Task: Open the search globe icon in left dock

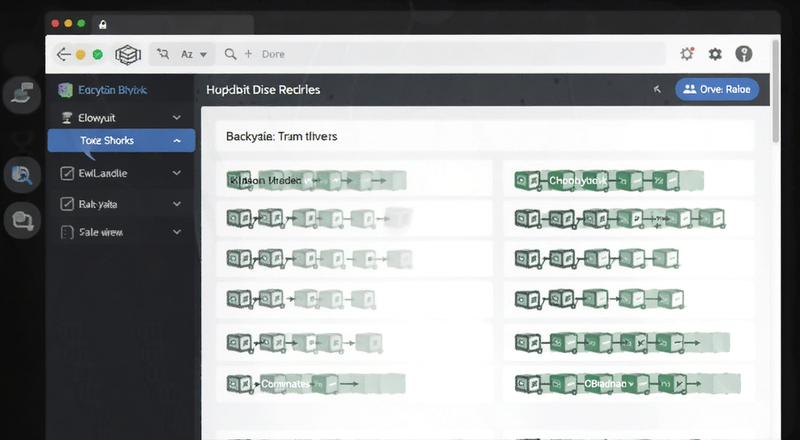Action: [22, 175]
